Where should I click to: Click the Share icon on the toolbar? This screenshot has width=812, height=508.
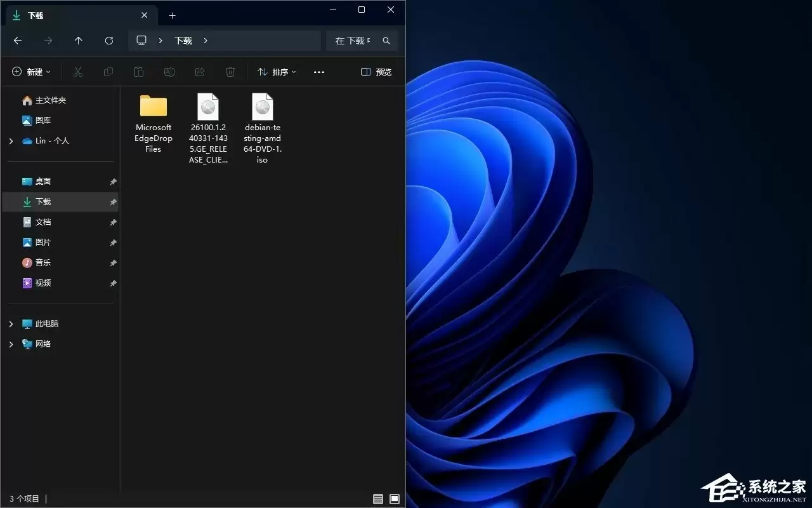[199, 71]
